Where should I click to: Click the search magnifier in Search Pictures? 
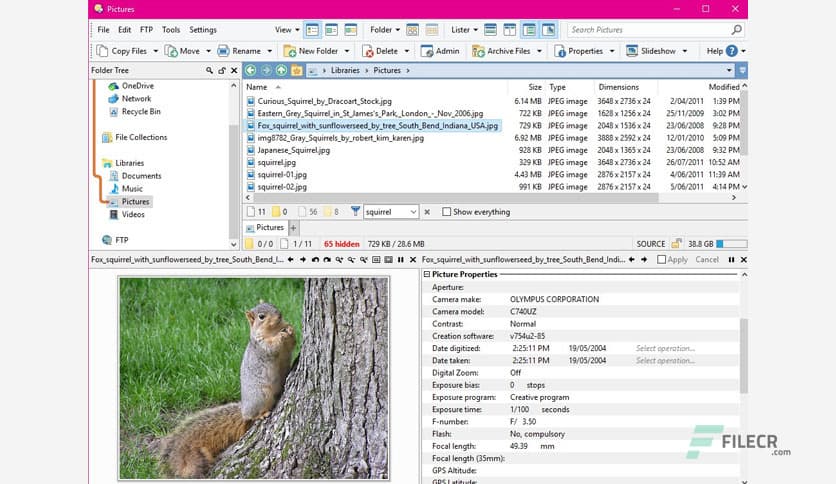click(736, 30)
